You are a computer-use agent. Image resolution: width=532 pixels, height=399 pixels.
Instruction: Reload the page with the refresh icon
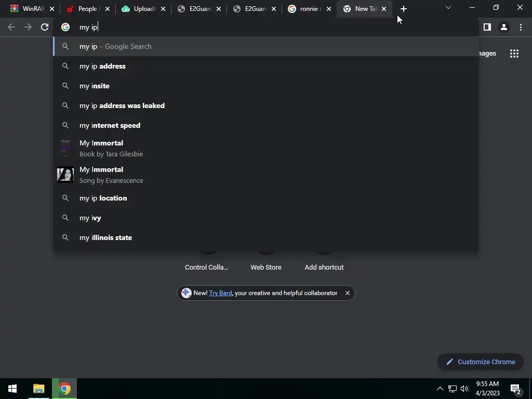45,27
